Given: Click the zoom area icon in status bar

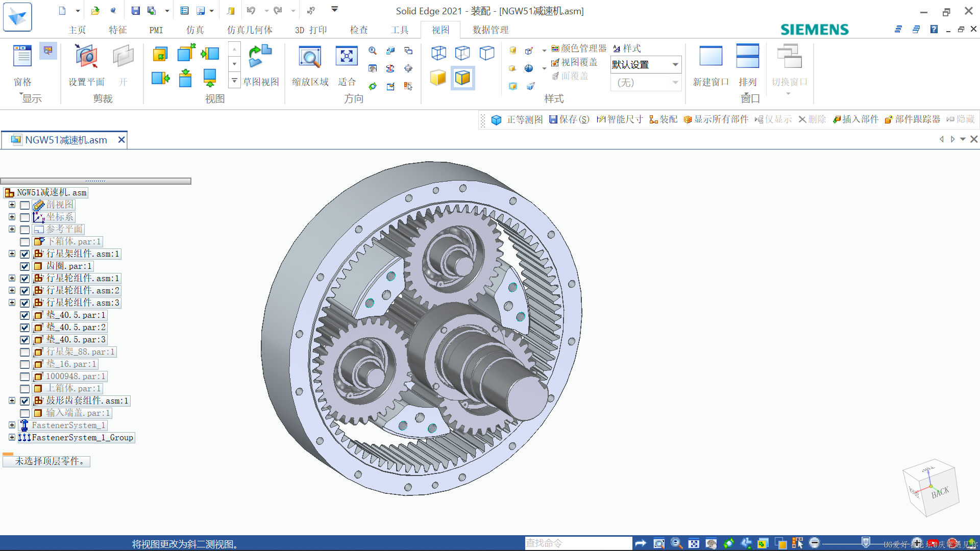Looking at the screenshot, I should click(x=659, y=543).
